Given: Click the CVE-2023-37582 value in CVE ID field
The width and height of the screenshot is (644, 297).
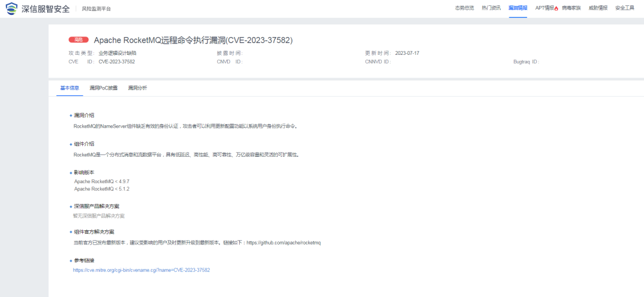Looking at the screenshot, I should [x=117, y=61].
